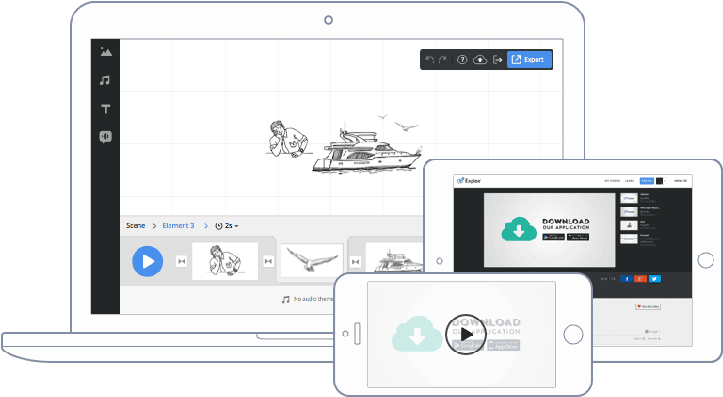Click the redo arrow in the toolbar
The height and width of the screenshot is (397, 723).
(x=443, y=59)
